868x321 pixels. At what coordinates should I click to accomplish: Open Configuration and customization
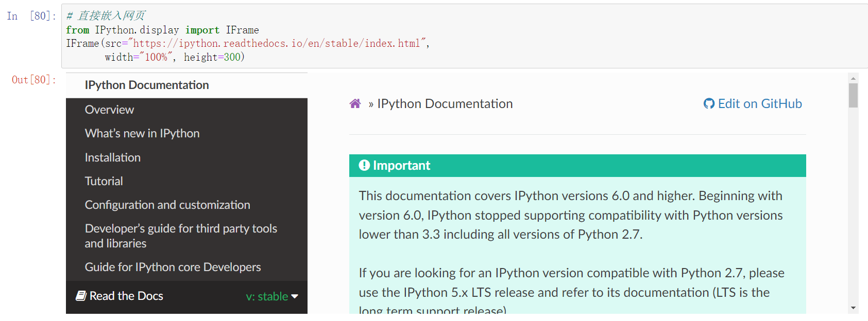point(167,205)
